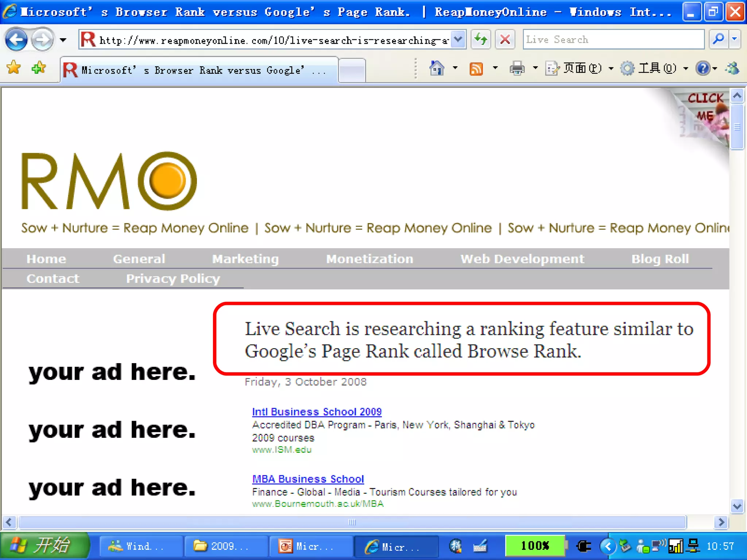
Task: Click the Live Search magnifier button
Action: pyautogui.click(x=718, y=39)
